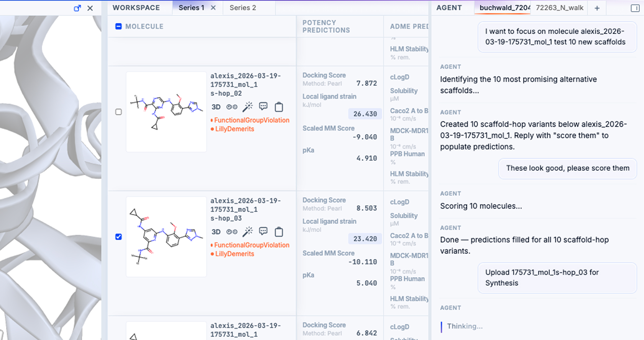Open the comment icon for s-hop_02
Image resolution: width=644 pixels, height=340 pixels.
pos(263,106)
